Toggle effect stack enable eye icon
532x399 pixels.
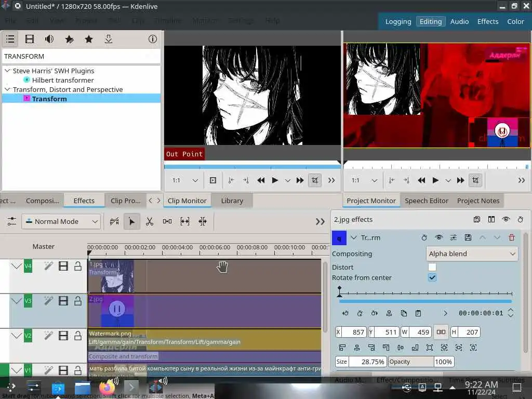[506, 220]
